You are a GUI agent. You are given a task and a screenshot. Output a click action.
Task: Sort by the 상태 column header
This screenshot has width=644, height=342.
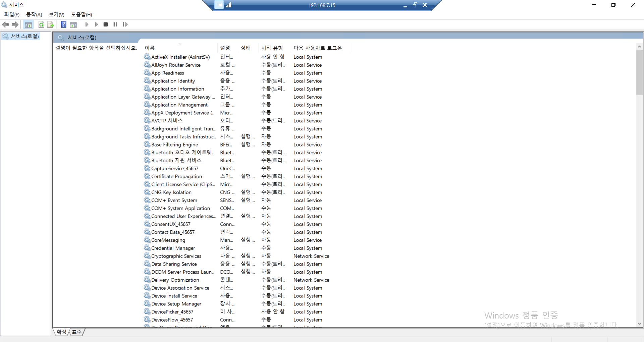[x=248, y=48]
